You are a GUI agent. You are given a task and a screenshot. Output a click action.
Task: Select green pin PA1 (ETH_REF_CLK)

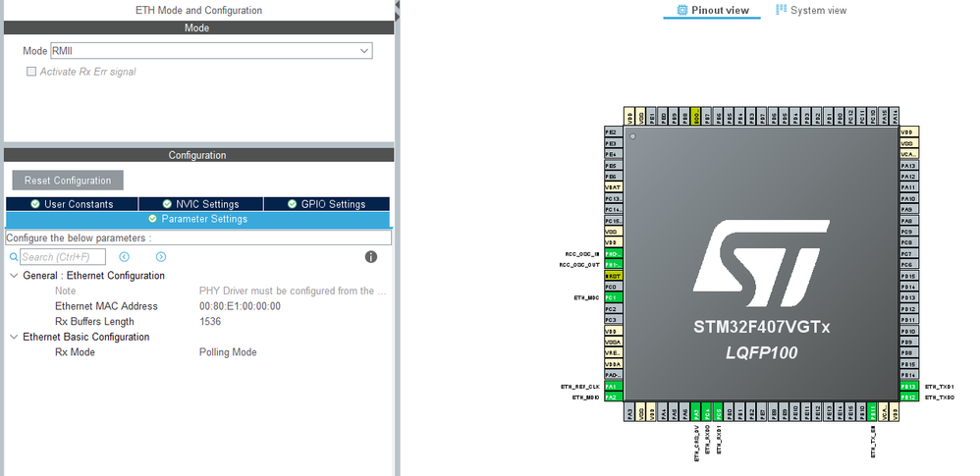tap(614, 387)
